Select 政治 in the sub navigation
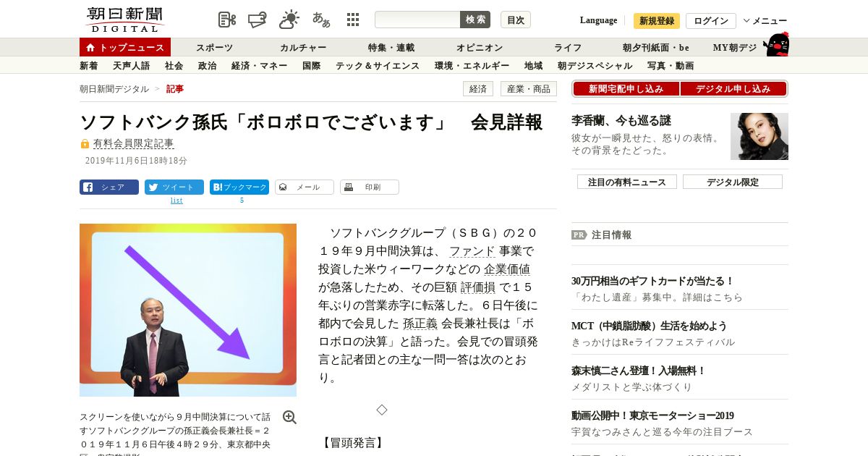Image resolution: width=868 pixels, height=456 pixels. click(x=208, y=66)
